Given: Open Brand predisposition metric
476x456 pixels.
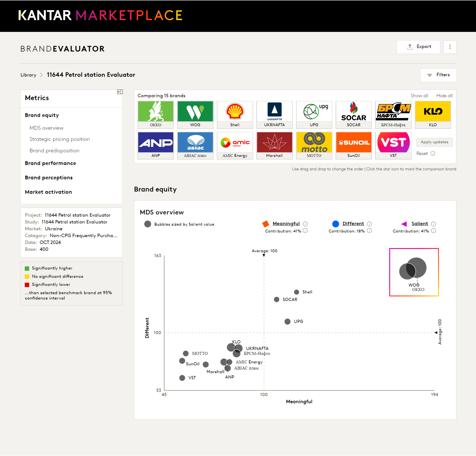Looking at the screenshot, I should [x=54, y=151].
